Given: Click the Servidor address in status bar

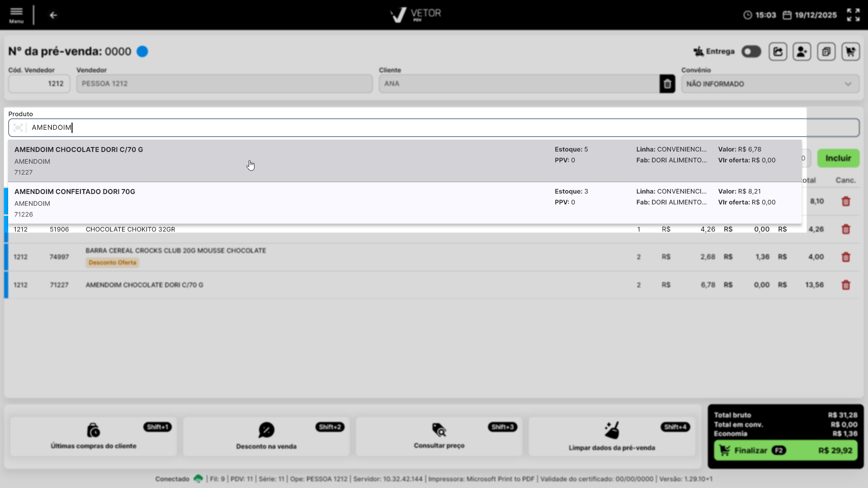Looking at the screenshot, I should [388, 479].
